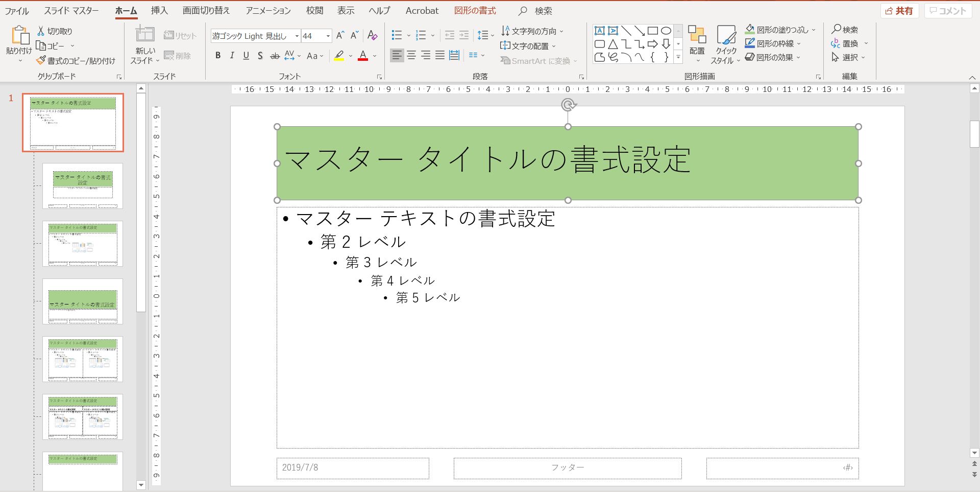Apply Shape Effects (図形の効果)

[773, 58]
